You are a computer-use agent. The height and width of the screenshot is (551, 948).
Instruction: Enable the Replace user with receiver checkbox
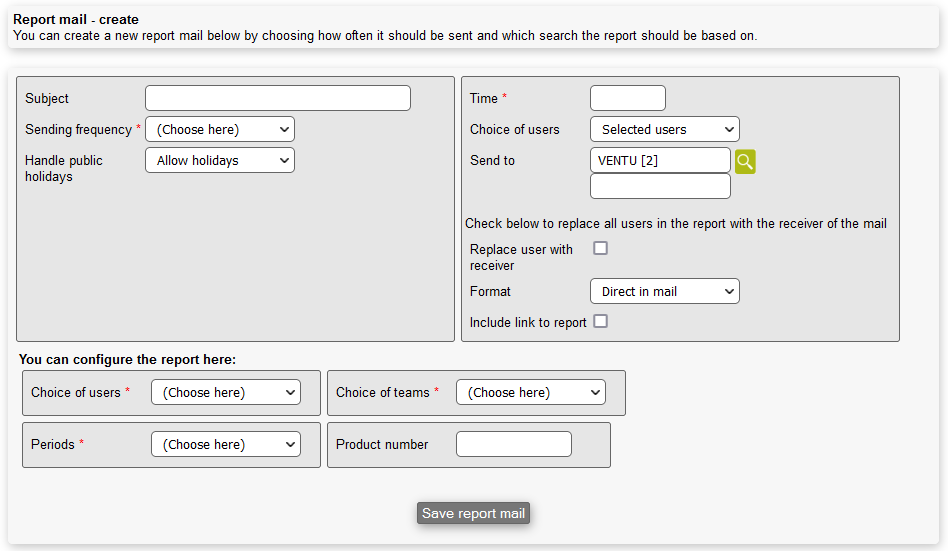(x=600, y=248)
